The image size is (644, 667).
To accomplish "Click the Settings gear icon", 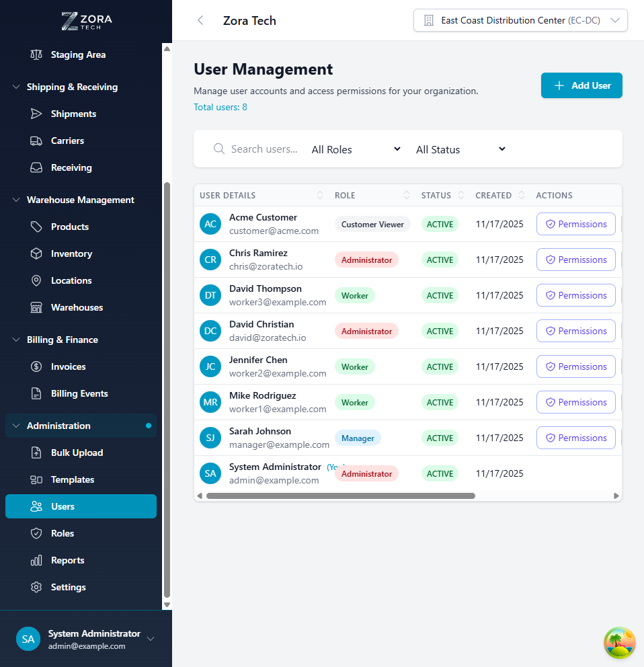I will tap(36, 587).
